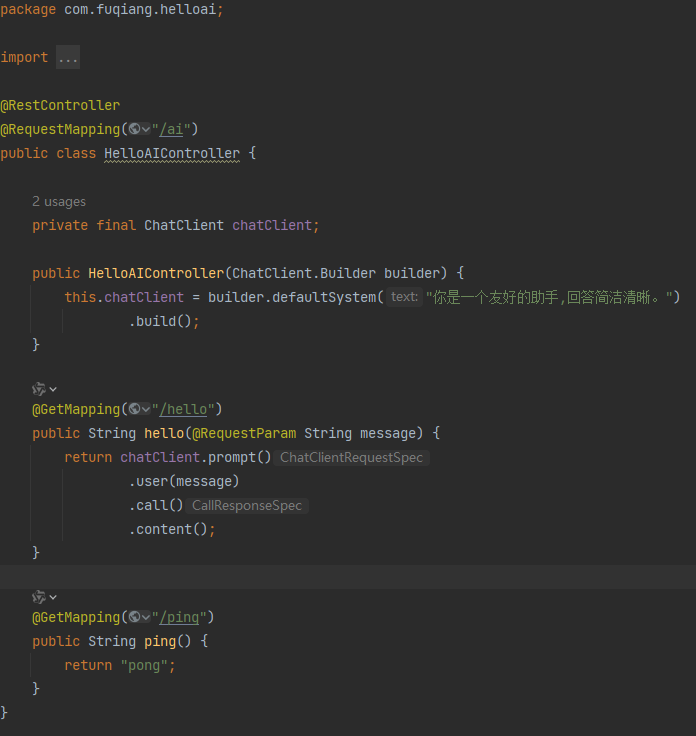Click the .build() call

coord(160,321)
